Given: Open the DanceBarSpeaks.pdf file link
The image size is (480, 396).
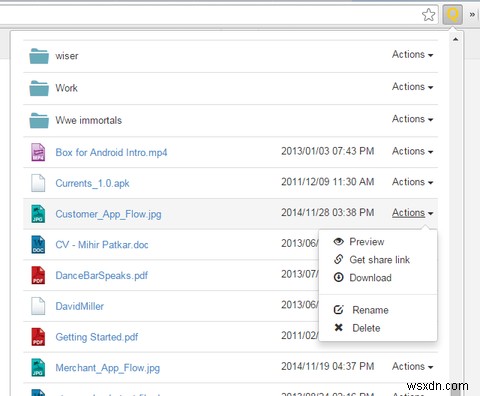Looking at the screenshot, I should 102,276.
